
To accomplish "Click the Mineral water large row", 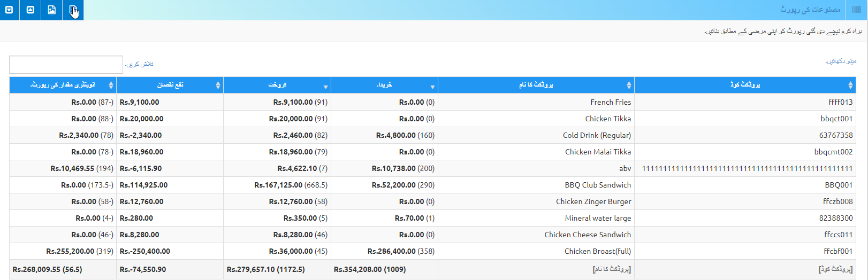I will pyautogui.click(x=597, y=218).
